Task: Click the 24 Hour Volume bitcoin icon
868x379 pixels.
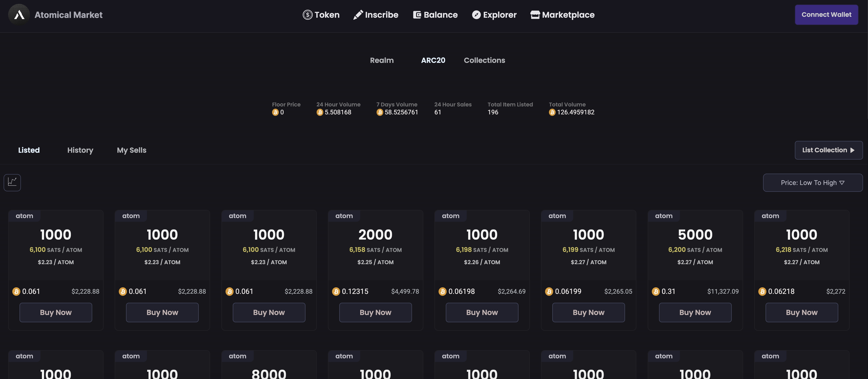Action: click(x=320, y=112)
